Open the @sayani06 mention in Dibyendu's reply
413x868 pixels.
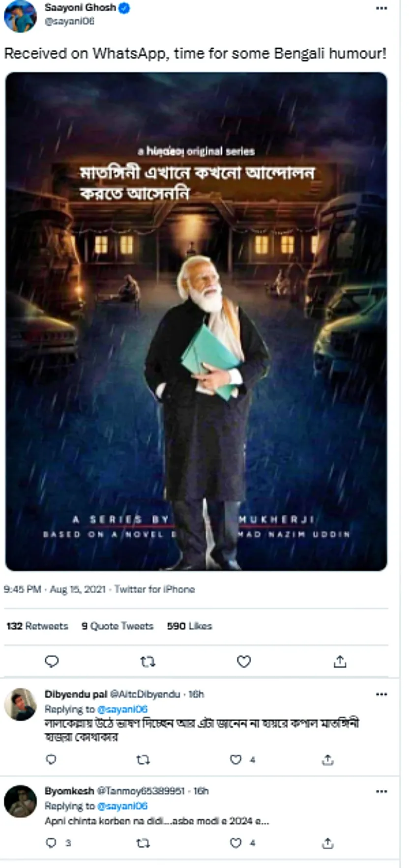point(122,709)
